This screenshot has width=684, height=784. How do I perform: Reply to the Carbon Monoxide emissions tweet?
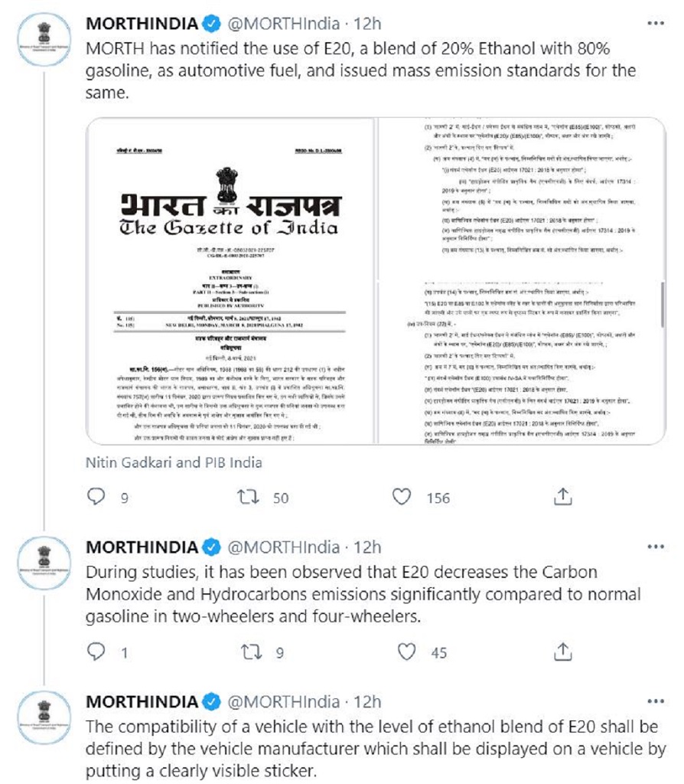pyautogui.click(x=96, y=652)
